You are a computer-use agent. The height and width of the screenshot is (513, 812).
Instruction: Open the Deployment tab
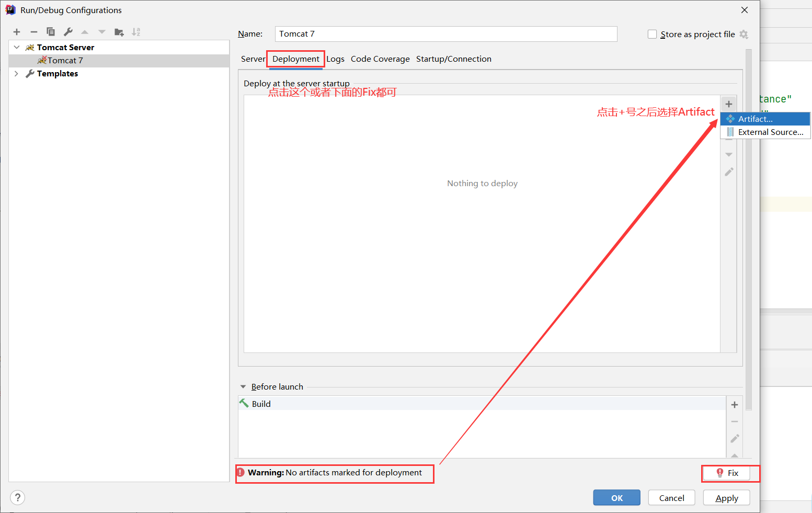296,59
